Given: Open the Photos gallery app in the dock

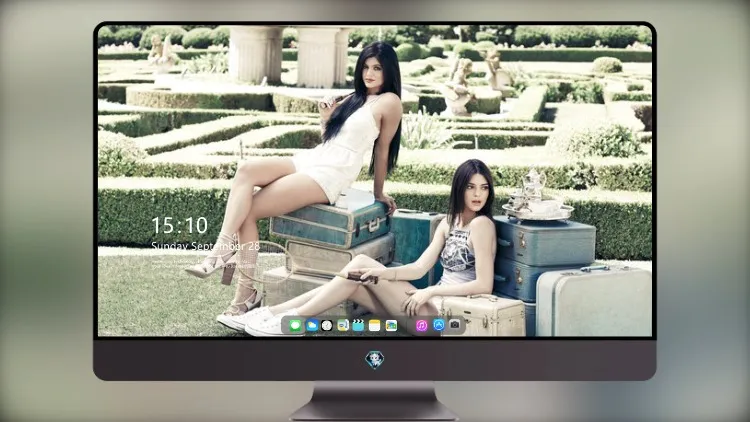Looking at the screenshot, I should point(391,326).
